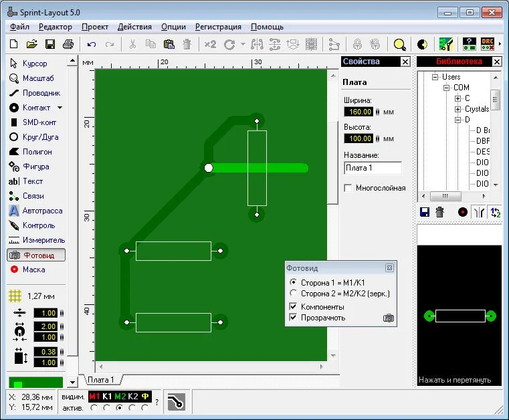
Task: Open the rotate angle dropdown arrow
Action: 243,44
